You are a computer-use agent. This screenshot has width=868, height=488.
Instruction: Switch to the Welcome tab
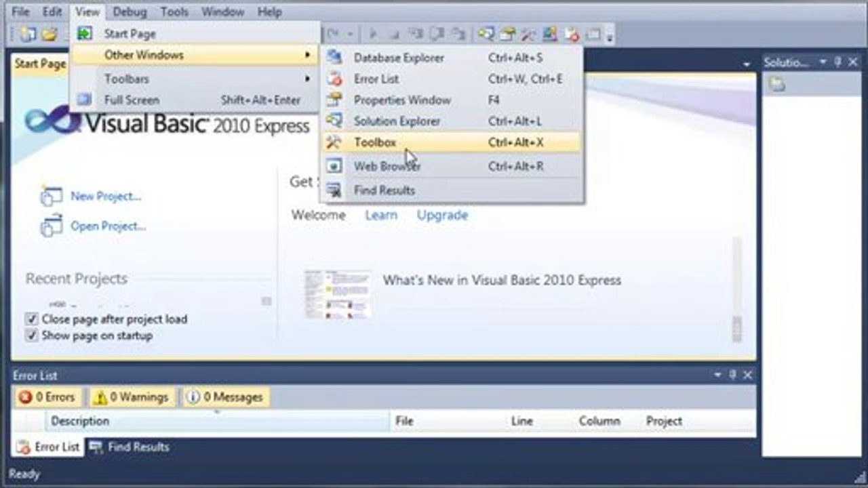coord(319,215)
